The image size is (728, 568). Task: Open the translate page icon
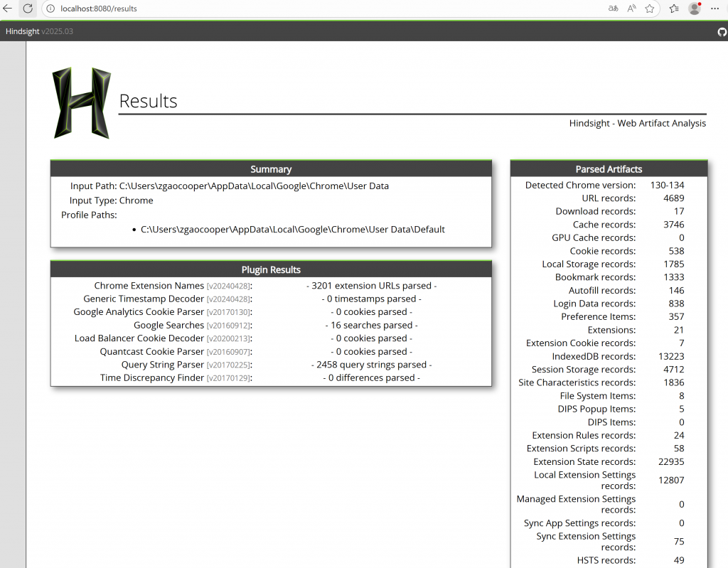pos(613,9)
